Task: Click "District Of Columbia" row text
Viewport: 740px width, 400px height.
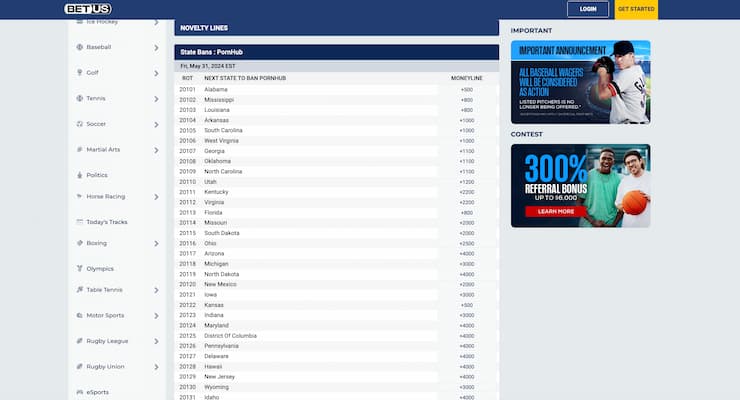Action: 230,336
